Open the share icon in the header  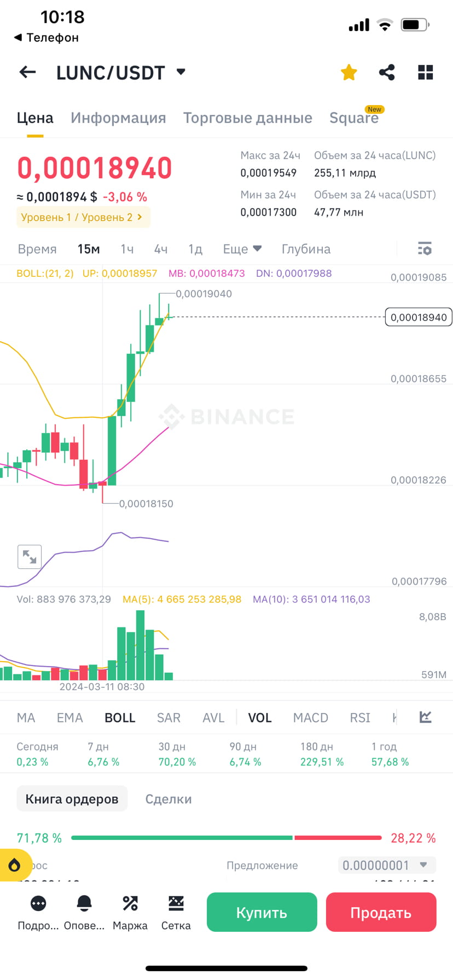[x=387, y=72]
